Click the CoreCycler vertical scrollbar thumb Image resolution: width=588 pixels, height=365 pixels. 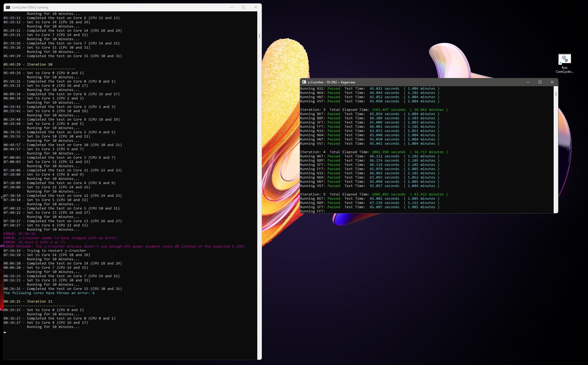260,36
